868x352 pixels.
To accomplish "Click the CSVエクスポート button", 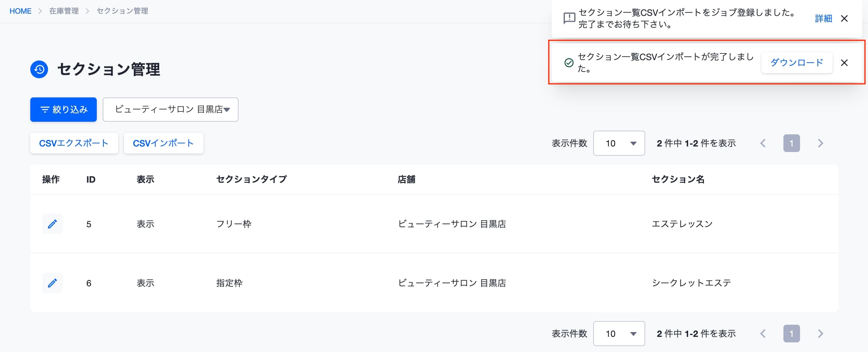I will (74, 143).
